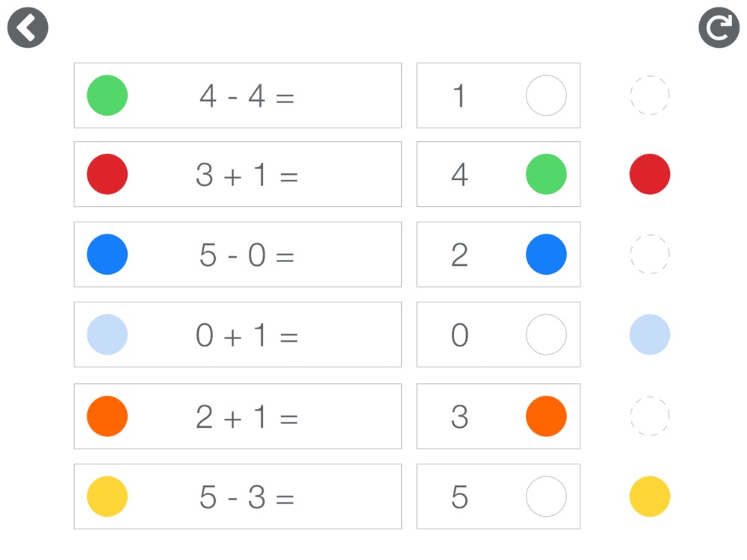Go back using the arrow icon
The width and height of the screenshot is (747, 560).
pyautogui.click(x=28, y=27)
